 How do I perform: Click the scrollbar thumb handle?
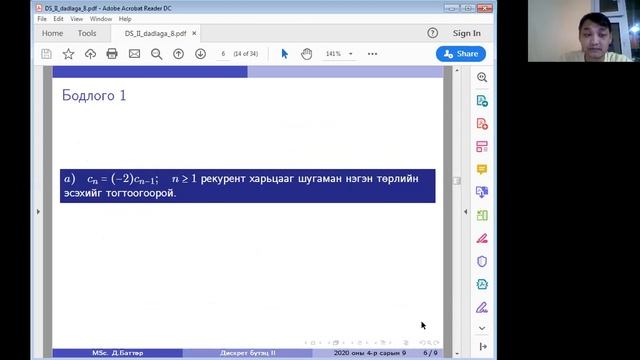[457, 180]
